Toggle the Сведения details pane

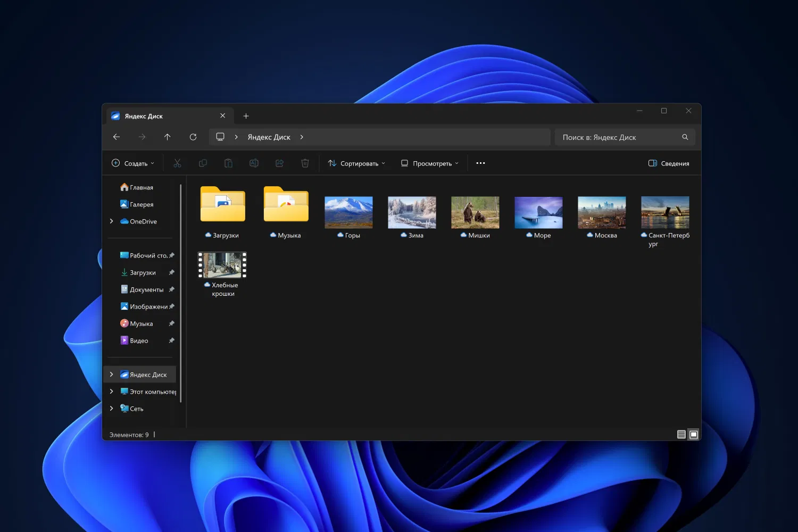[669, 163]
